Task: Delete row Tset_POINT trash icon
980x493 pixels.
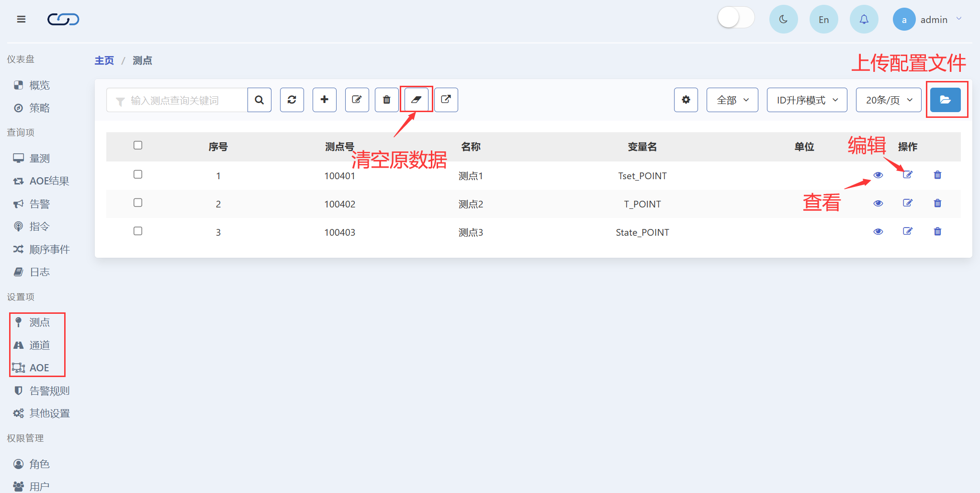Action: (x=937, y=175)
